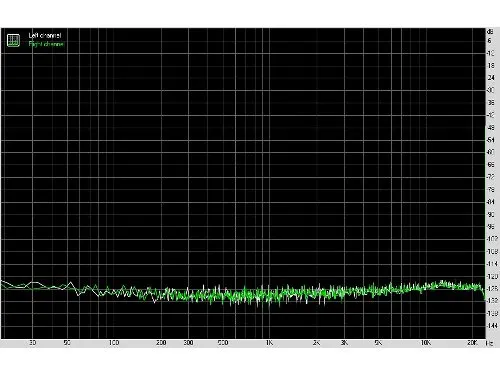Click the 200 Hz frequency axis label
Viewport: 500px width, 375px height.
click(x=161, y=343)
